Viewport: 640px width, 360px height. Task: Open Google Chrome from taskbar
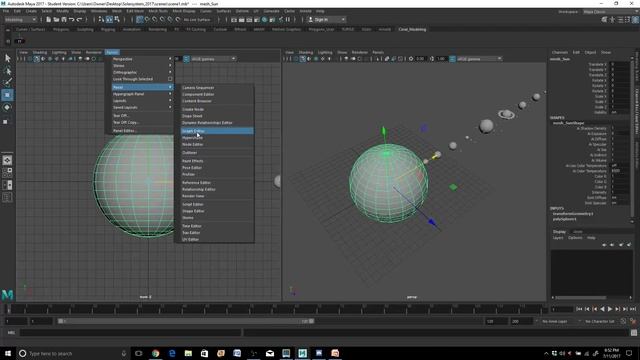click(x=156, y=353)
